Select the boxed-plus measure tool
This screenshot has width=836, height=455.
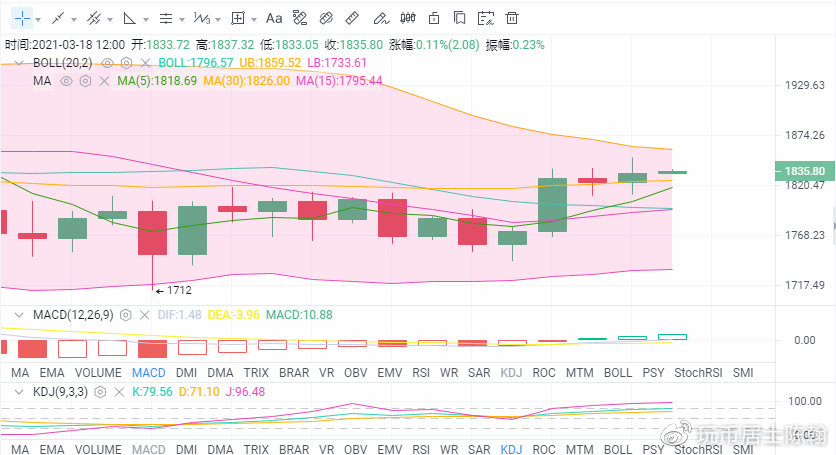click(237, 19)
